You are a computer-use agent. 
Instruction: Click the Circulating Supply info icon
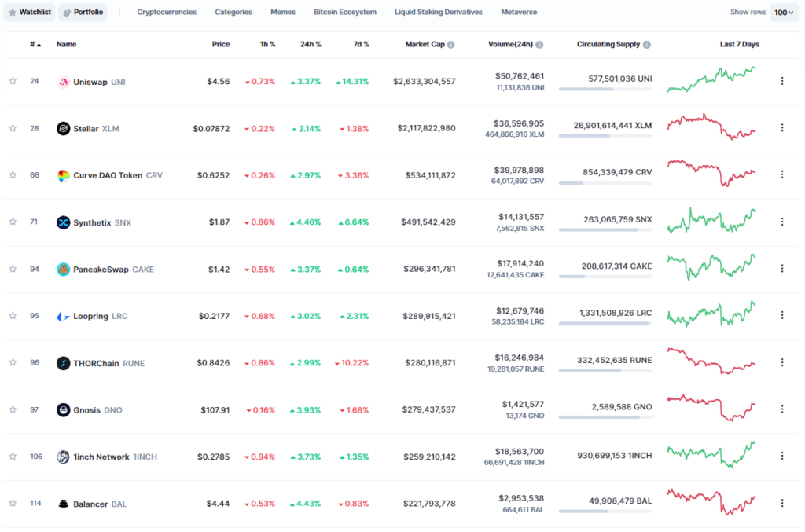click(647, 45)
